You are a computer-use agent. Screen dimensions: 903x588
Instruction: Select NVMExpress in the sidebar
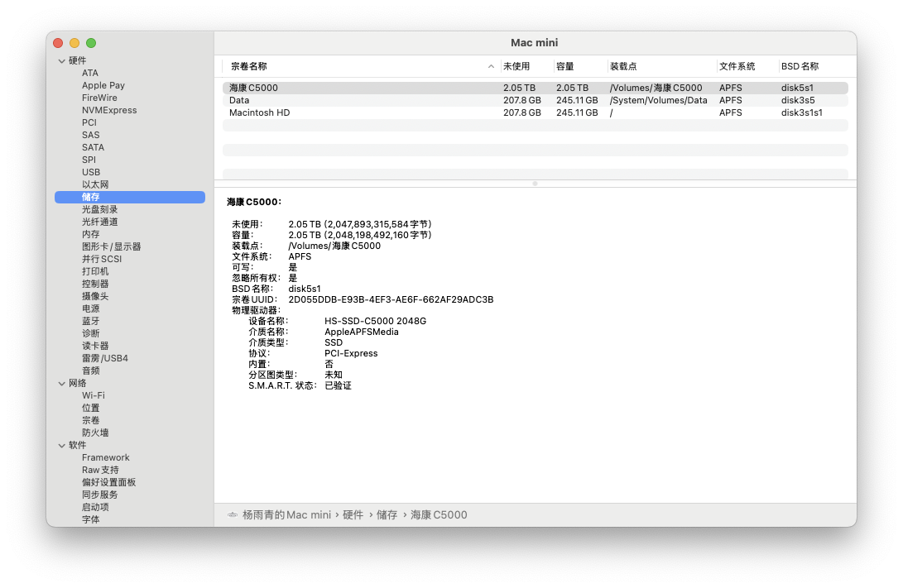[109, 110]
